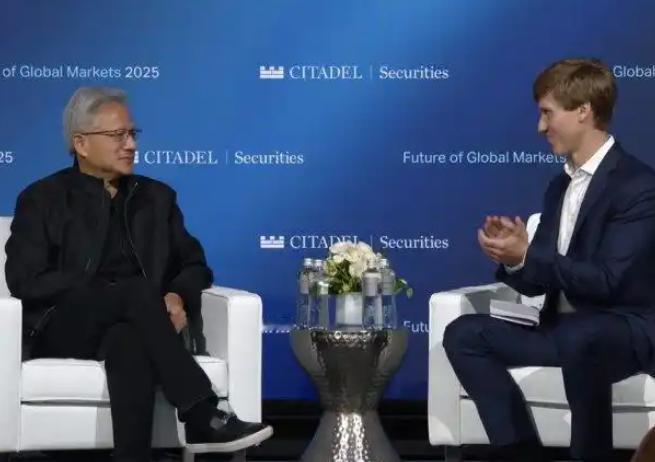This screenshot has width=655, height=462.
Task: Select the Securities word next to the gray-haired man
Action: pyautogui.click(x=269, y=158)
